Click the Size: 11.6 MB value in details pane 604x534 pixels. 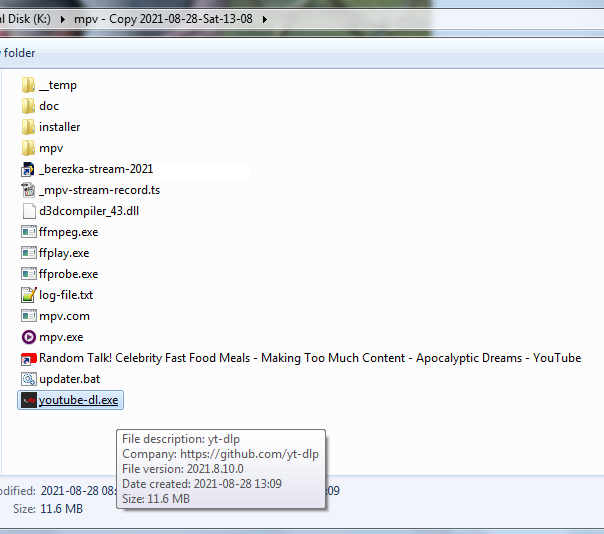pyautogui.click(x=62, y=509)
